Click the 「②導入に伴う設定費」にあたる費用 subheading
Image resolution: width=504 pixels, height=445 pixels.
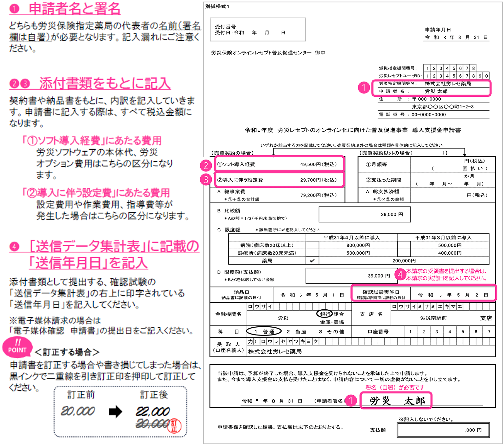click(x=96, y=193)
